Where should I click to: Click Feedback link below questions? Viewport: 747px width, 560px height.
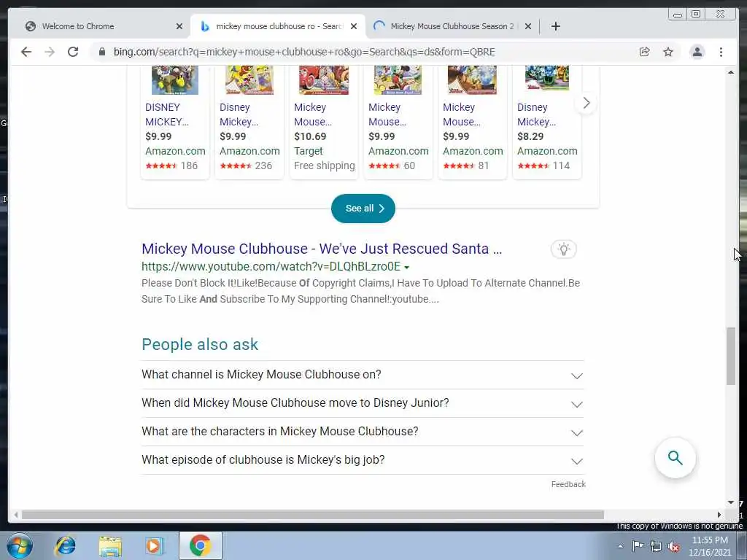tap(568, 484)
